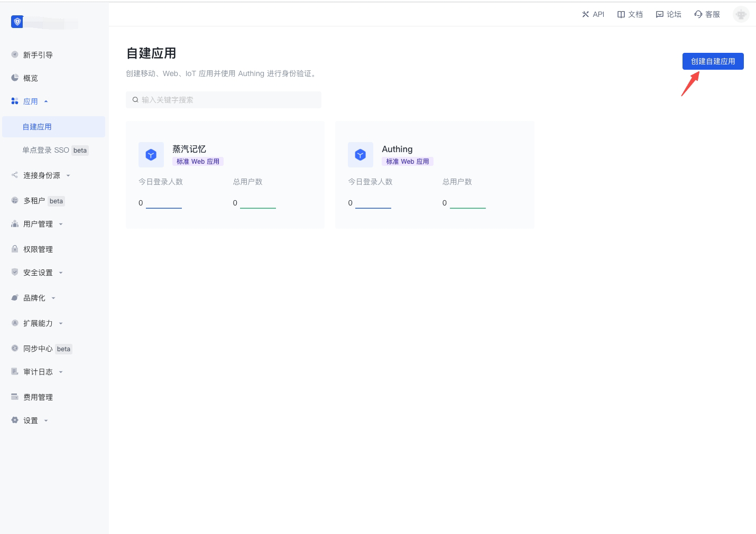The image size is (756, 534).
Task: Click the 蒸汽记忆 application cube icon
Action: [151, 154]
